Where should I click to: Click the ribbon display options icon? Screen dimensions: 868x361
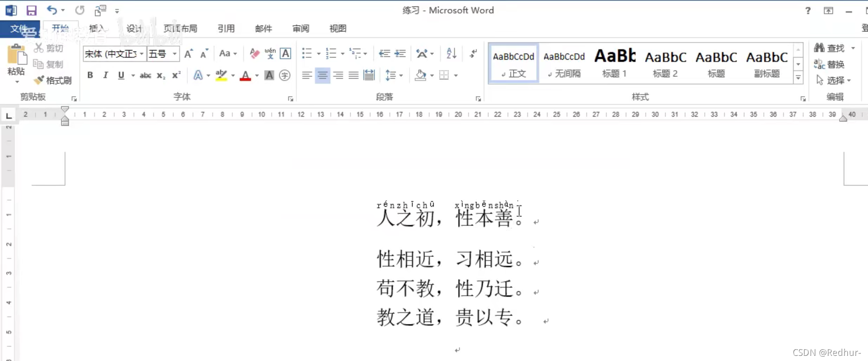[x=829, y=10]
